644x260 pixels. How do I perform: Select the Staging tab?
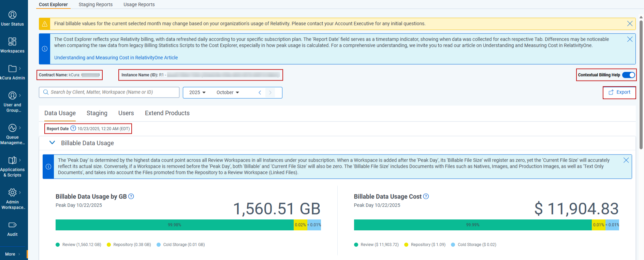pos(97,113)
